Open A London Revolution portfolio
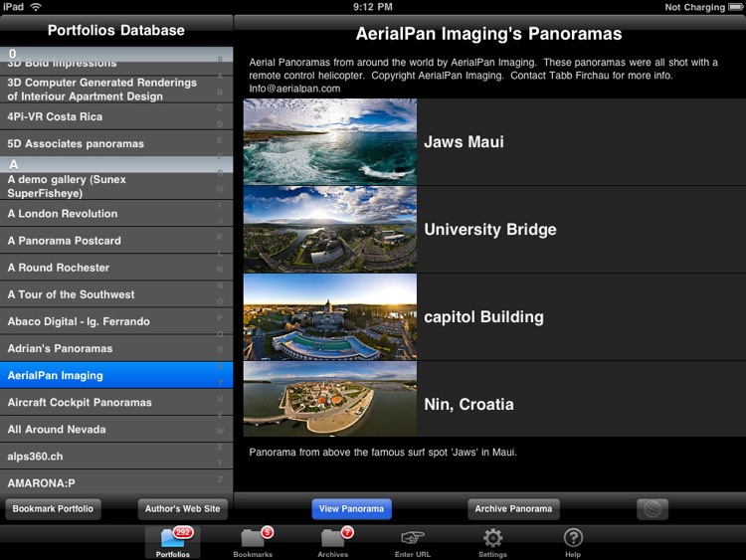 (116, 214)
